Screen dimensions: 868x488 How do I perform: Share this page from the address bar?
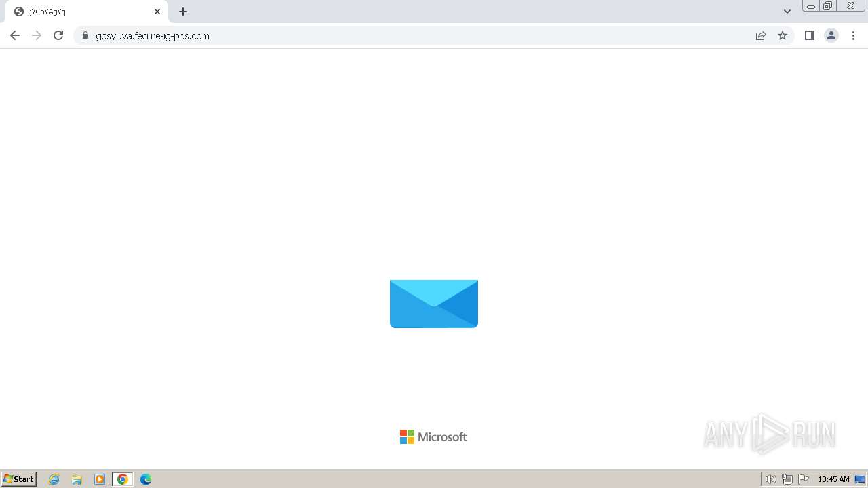point(761,35)
